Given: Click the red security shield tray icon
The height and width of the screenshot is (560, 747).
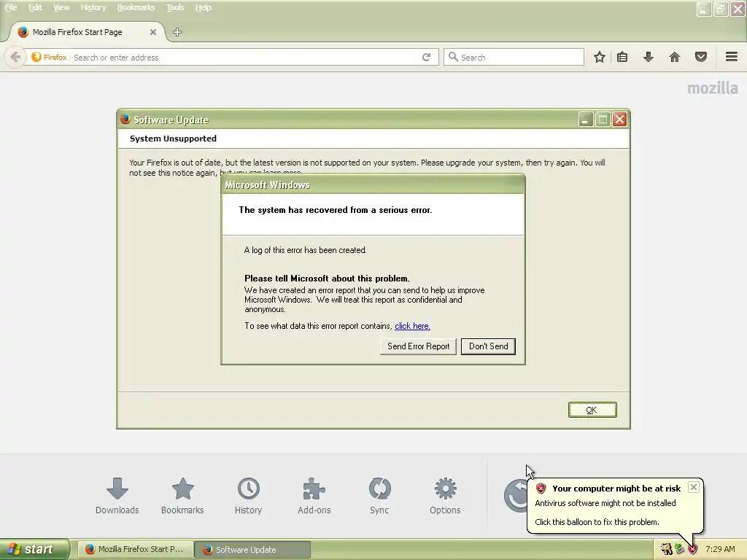Looking at the screenshot, I should point(693,550).
